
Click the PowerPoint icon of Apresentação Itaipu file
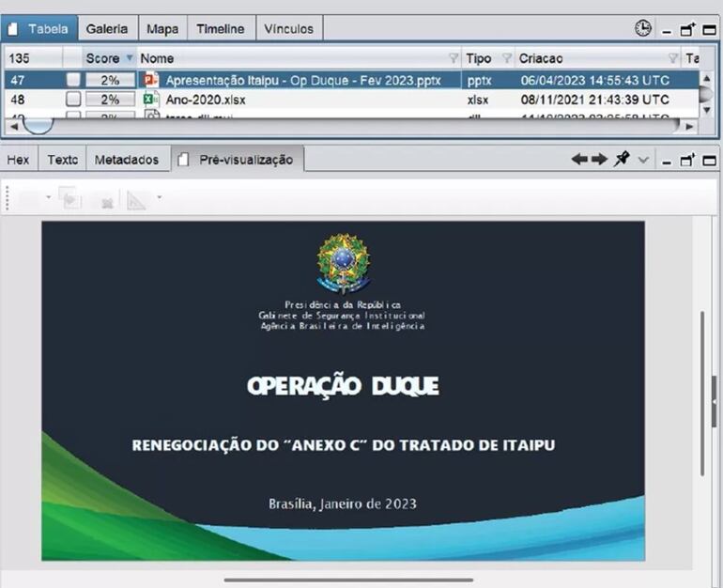pos(151,80)
